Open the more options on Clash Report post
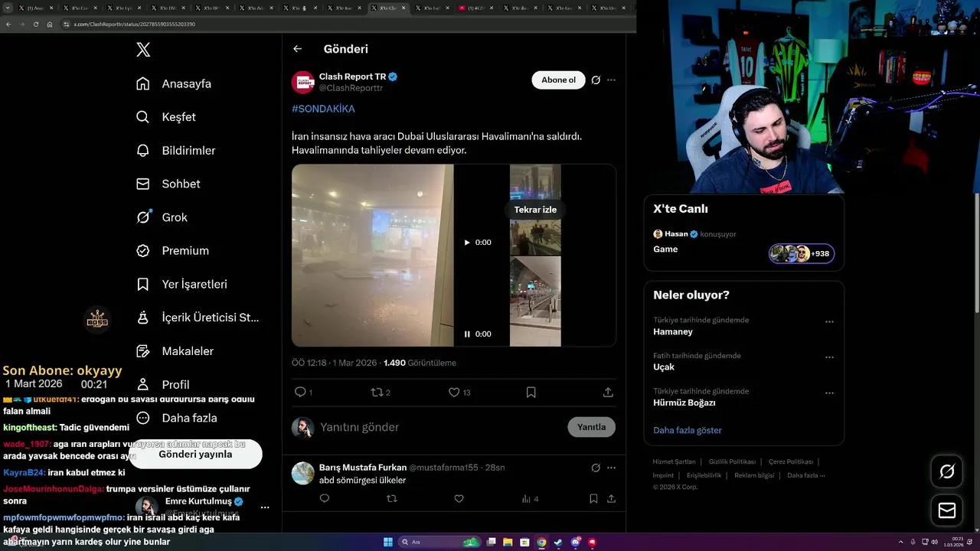The height and width of the screenshot is (551, 980). click(611, 80)
